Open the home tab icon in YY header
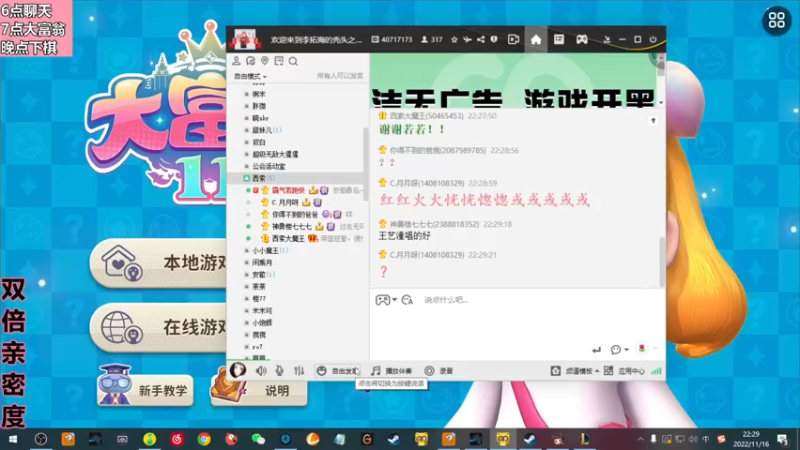The height and width of the screenshot is (450, 800). [x=536, y=40]
